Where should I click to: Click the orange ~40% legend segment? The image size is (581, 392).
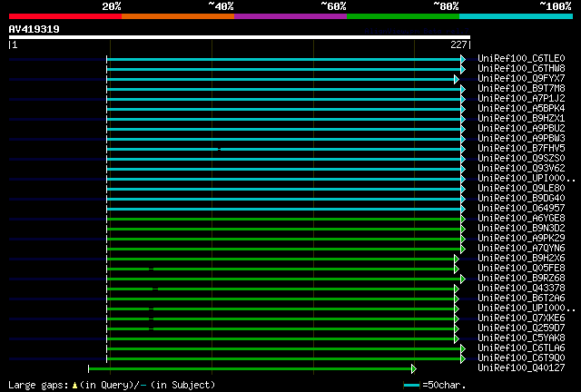point(178,16)
